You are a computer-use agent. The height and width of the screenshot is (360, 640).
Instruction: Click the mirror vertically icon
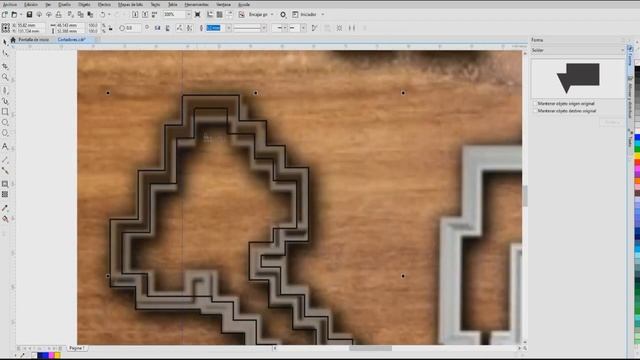tap(168, 28)
